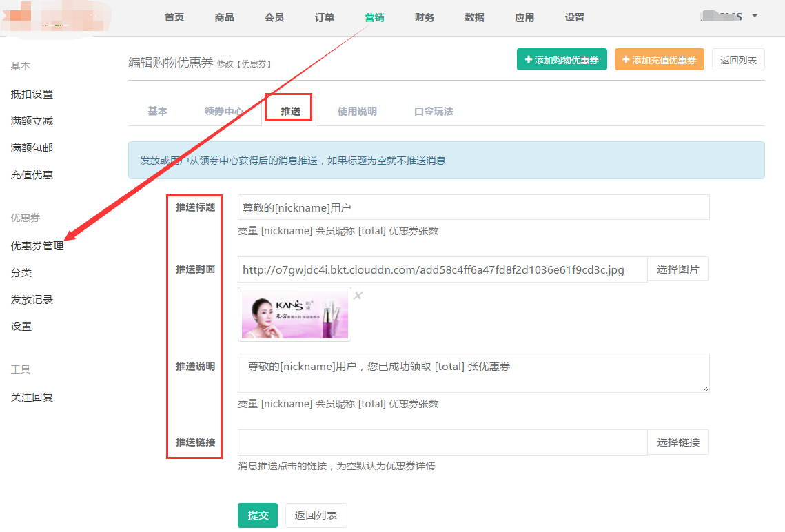The width and height of the screenshot is (785, 532).
Task: Select 营销 in the top menu
Action: tap(374, 17)
